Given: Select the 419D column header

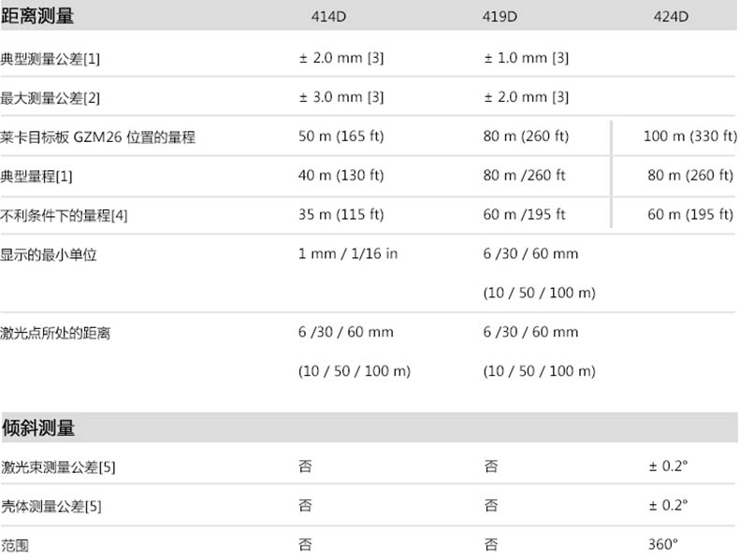Looking at the screenshot, I should click(x=501, y=17).
